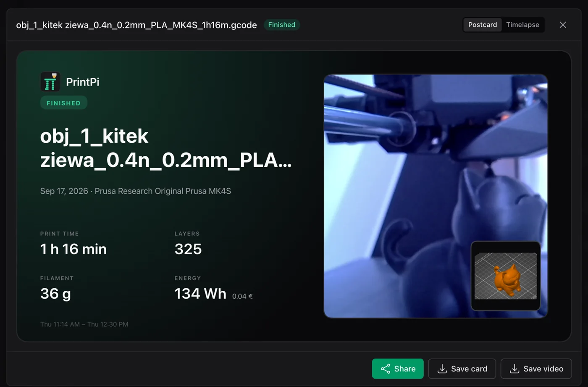Click the LAYERS label
This screenshot has width=588, height=387.
187,234
